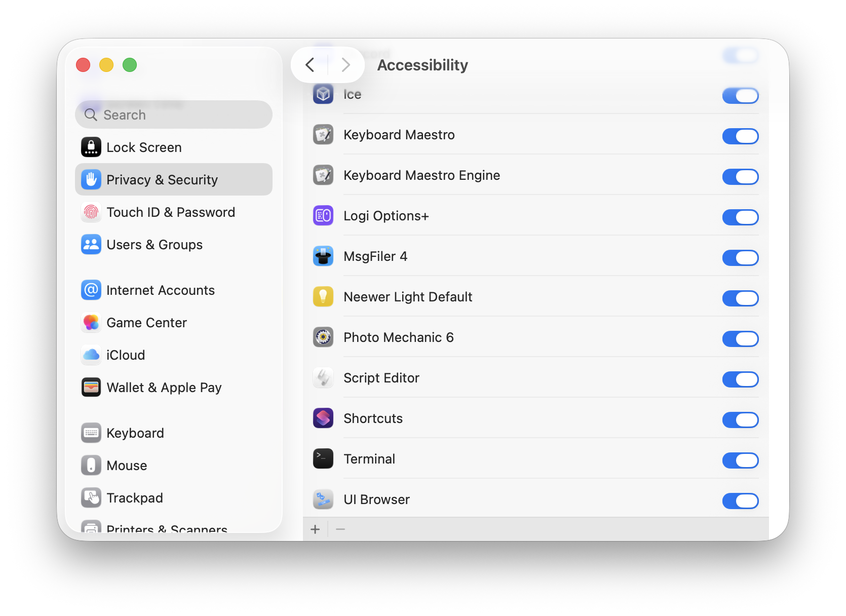
Task: Add an app with the plus button
Action: tap(315, 529)
